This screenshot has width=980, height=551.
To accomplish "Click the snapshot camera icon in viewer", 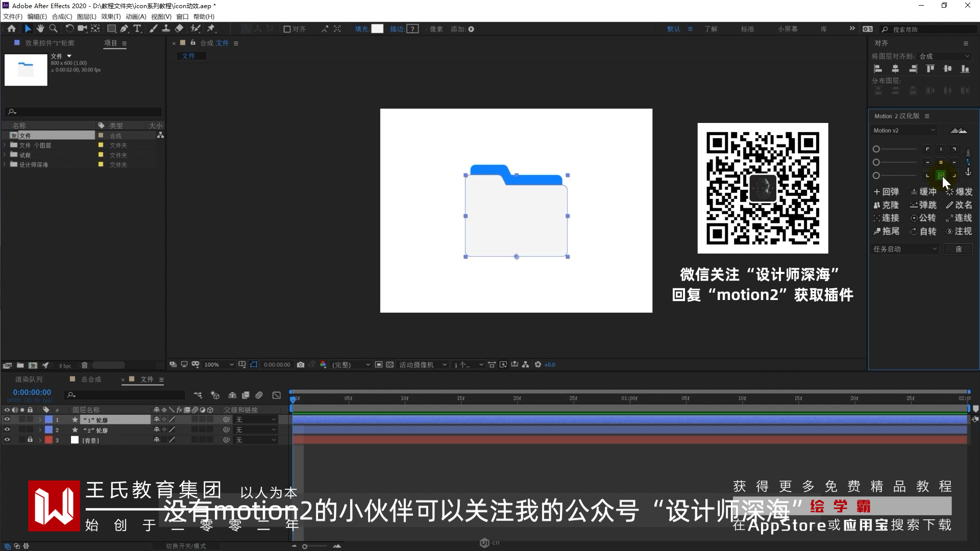I will (301, 365).
